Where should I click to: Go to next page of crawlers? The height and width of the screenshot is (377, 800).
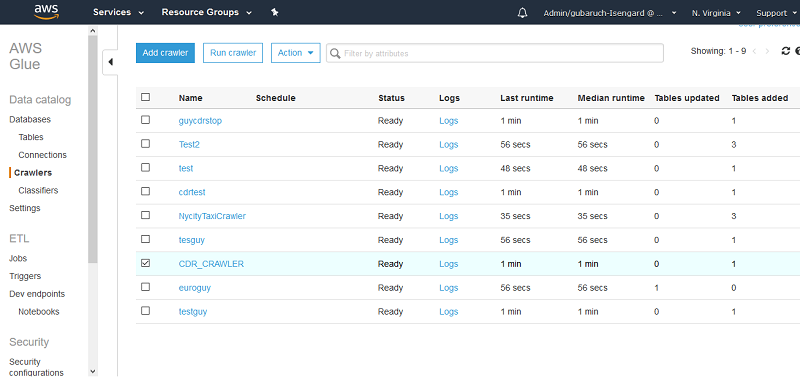coord(767,51)
